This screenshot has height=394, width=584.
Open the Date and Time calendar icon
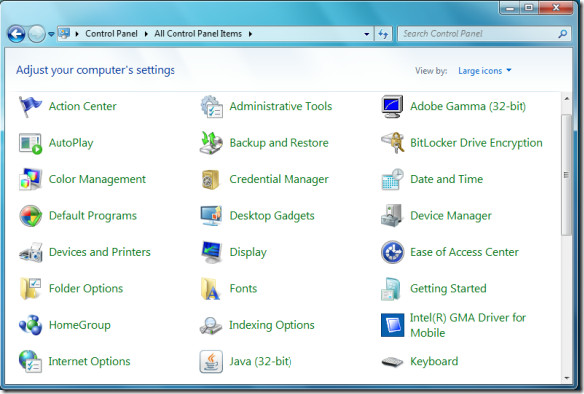[393, 179]
